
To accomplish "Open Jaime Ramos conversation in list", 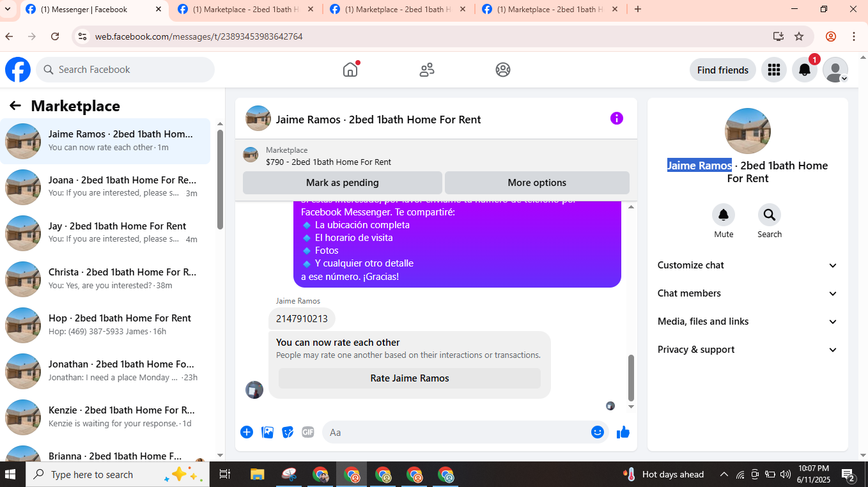I will click(x=105, y=141).
